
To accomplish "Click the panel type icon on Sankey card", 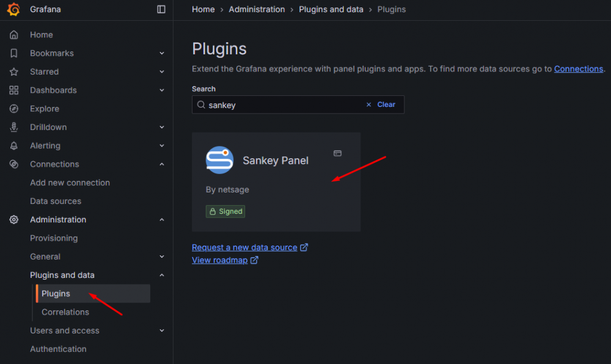I will click(337, 153).
